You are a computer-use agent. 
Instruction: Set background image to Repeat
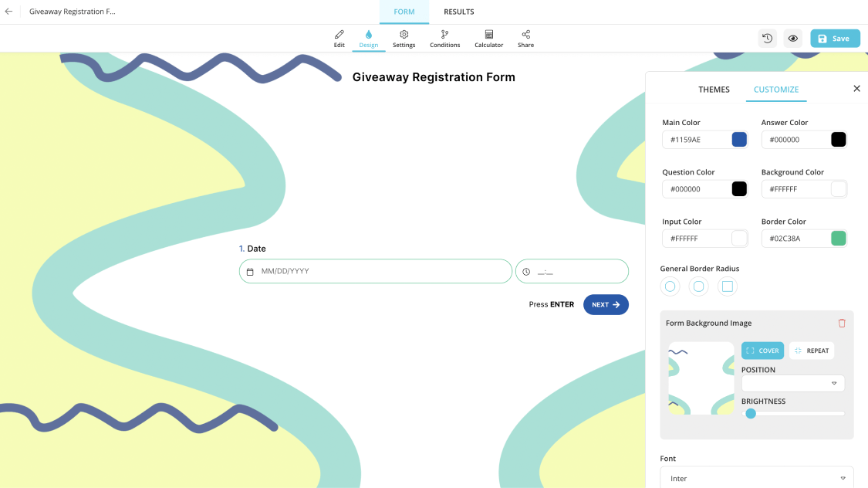tap(812, 351)
